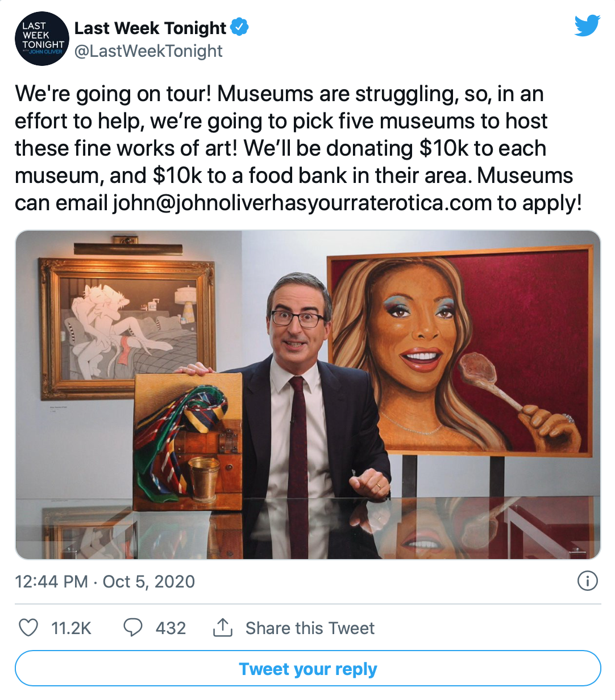Screen dimensions: 615x700
Task: Click the blue verified badge
Action: [x=239, y=27]
